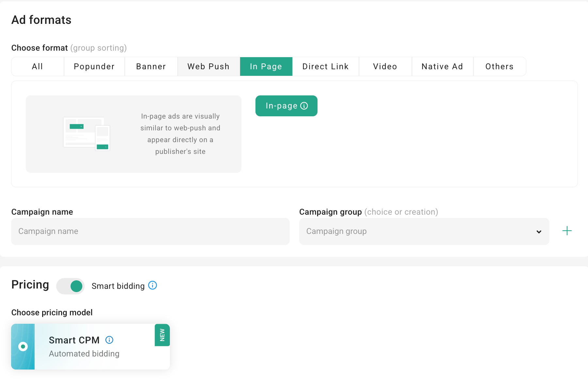The image size is (588, 379).
Task: Select the In Page format tab
Action: [266, 66]
